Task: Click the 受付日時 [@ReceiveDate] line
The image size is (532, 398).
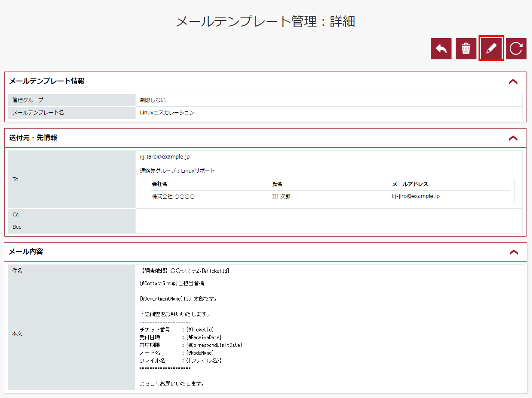Action: tap(180, 337)
